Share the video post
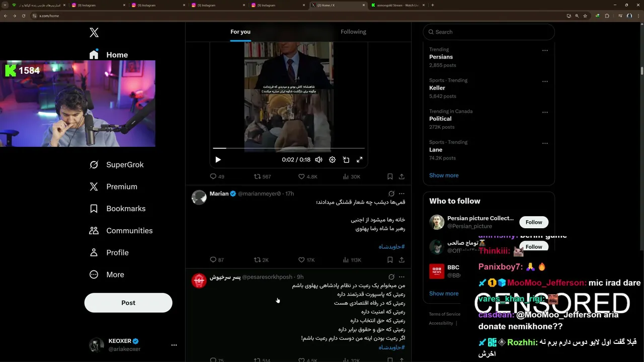 coord(401,176)
